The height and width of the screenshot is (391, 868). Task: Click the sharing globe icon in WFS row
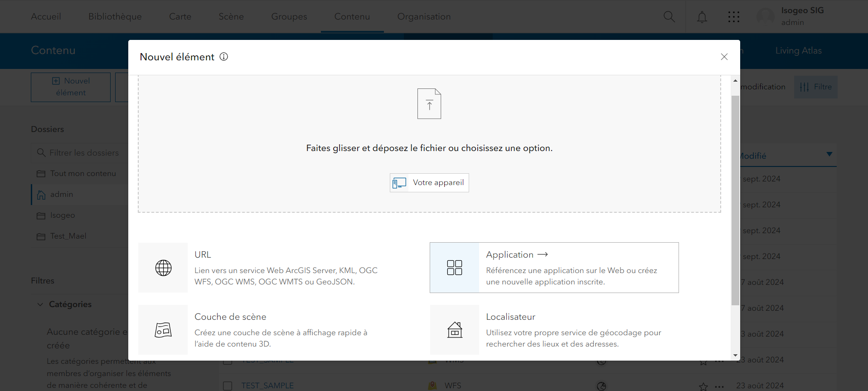[x=601, y=386]
